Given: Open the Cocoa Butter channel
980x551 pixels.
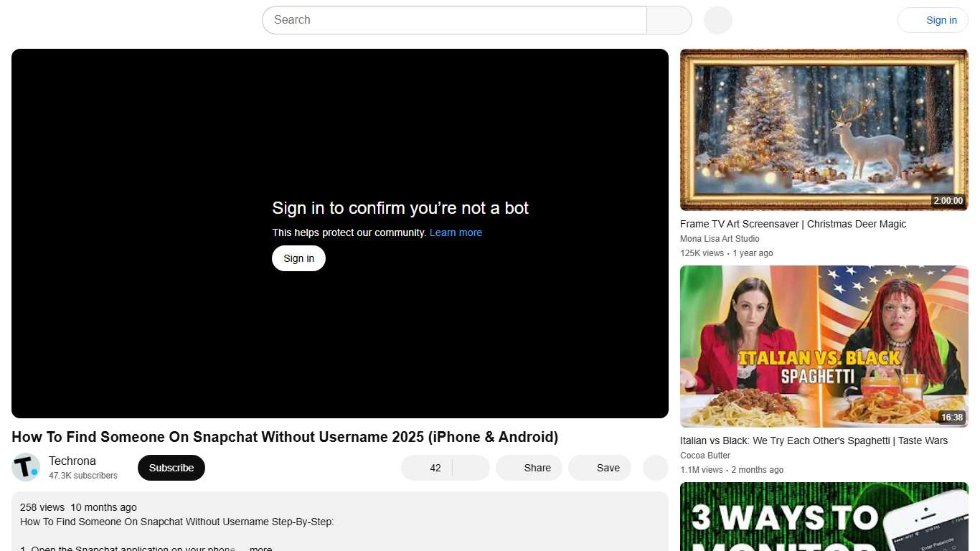Looking at the screenshot, I should (705, 455).
